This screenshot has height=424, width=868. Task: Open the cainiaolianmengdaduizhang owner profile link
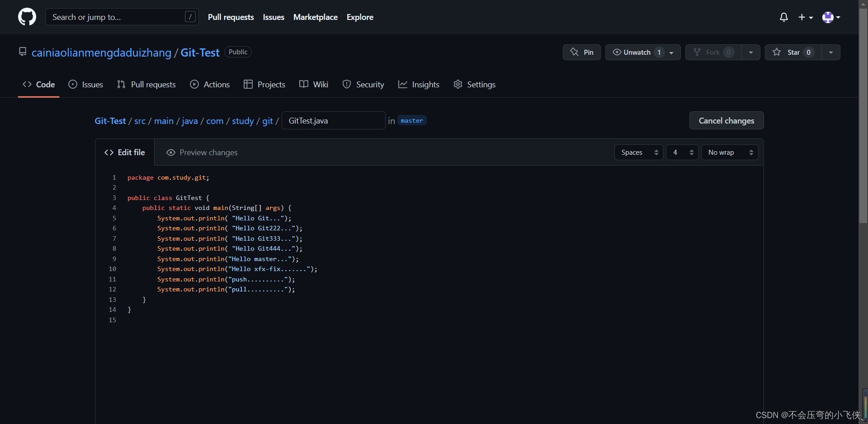coord(101,52)
